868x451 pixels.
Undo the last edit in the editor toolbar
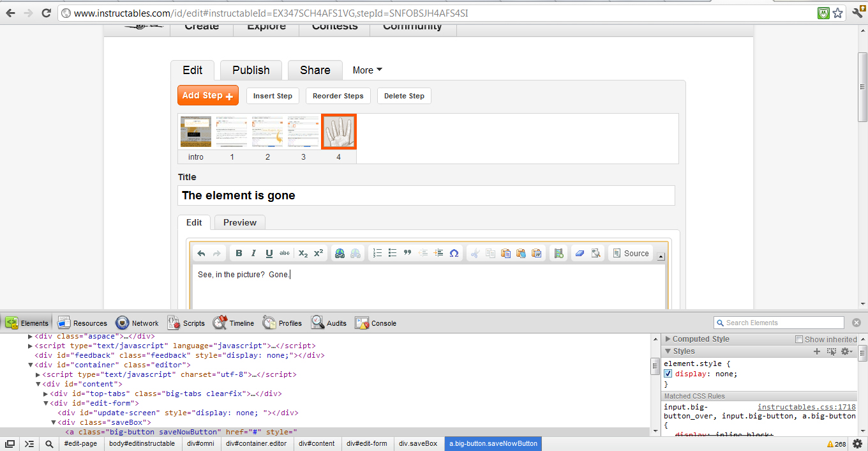tap(202, 254)
